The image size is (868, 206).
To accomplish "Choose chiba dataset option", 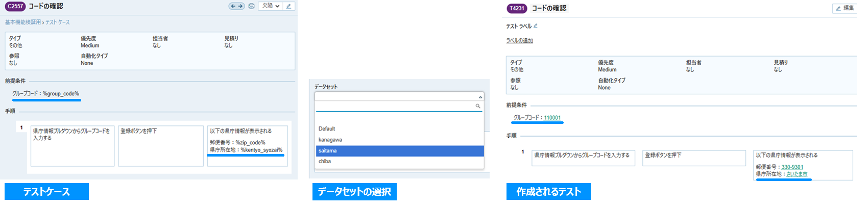I will click(325, 162).
